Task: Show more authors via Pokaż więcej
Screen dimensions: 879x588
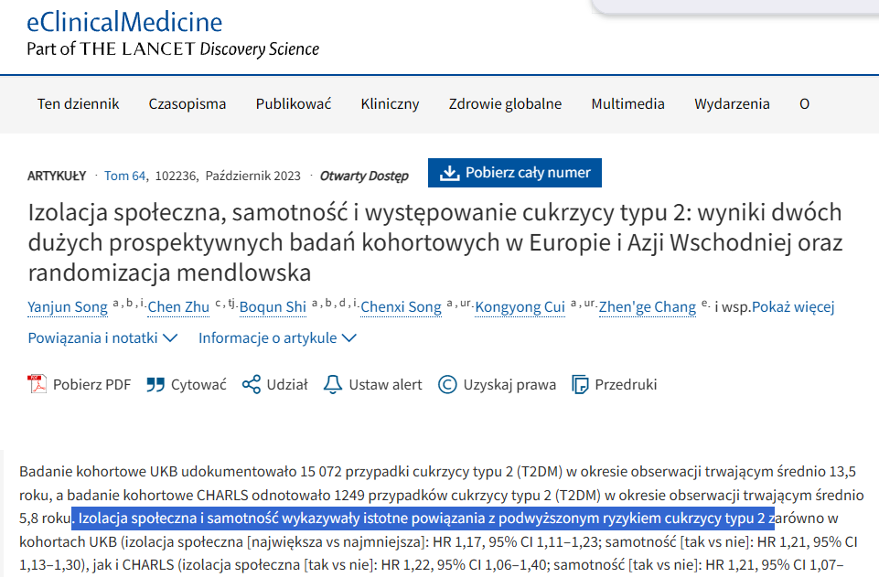Action: tap(793, 306)
